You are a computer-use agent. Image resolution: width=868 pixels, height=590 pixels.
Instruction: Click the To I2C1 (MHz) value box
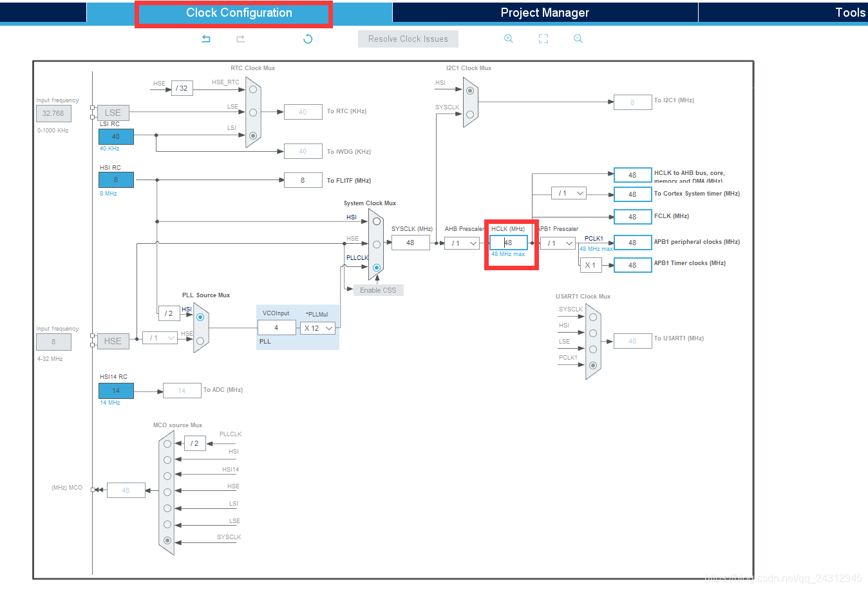632,102
